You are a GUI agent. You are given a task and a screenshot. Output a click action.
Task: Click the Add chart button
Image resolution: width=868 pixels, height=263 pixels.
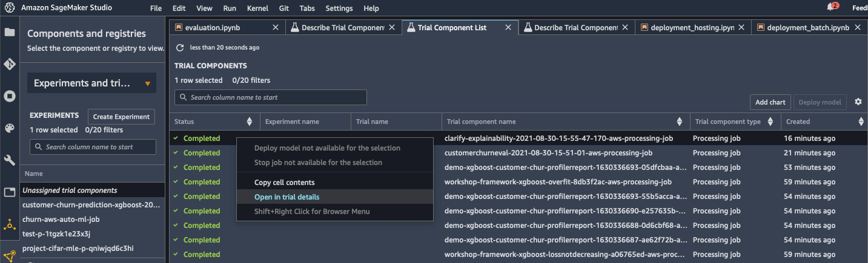(770, 102)
